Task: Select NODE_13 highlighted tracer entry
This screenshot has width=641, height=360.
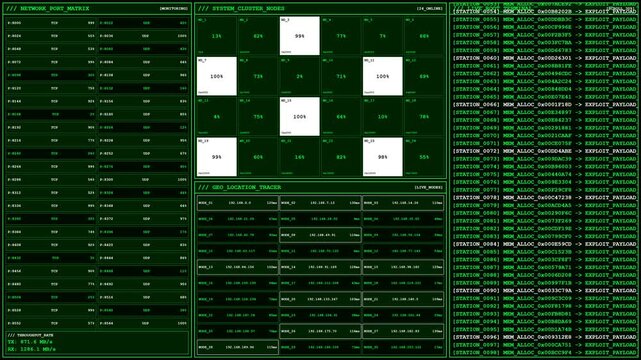Action: [238, 267]
